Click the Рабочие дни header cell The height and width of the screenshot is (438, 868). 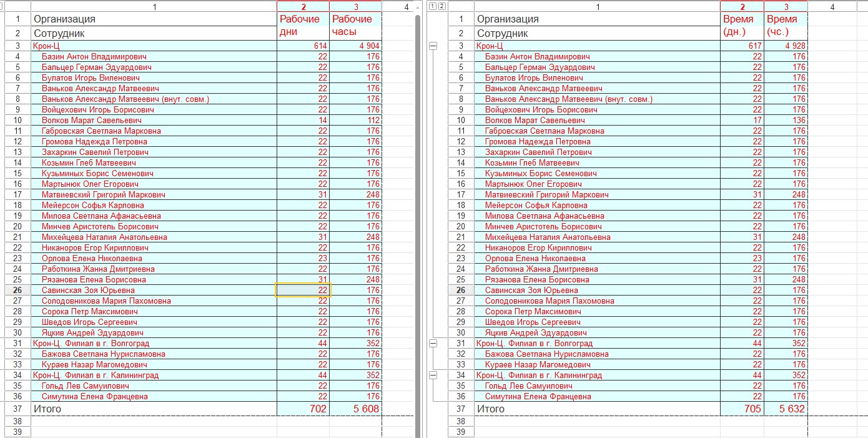[x=303, y=26]
